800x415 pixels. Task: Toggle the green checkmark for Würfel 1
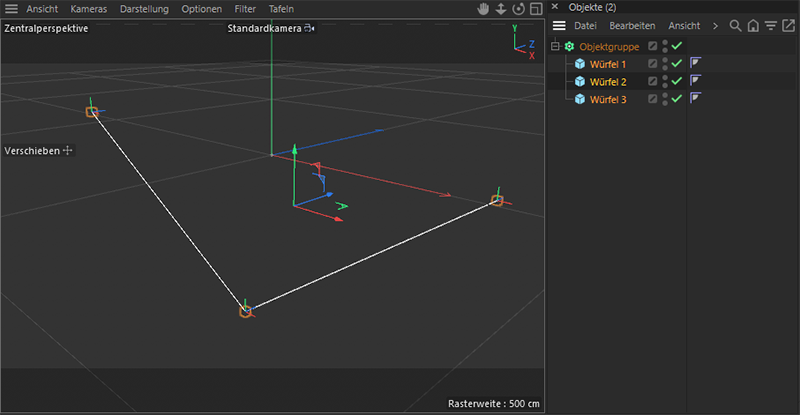[677, 64]
